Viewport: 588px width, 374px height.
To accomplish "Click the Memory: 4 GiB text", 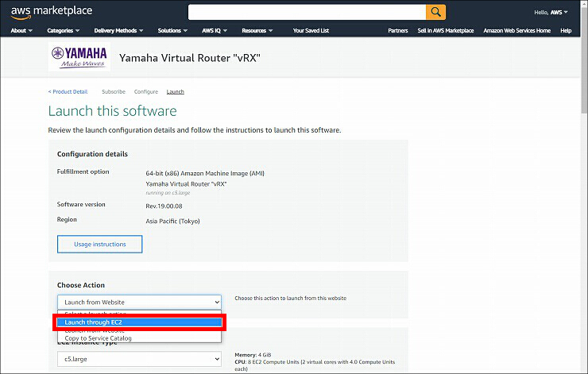I will 253,354.
